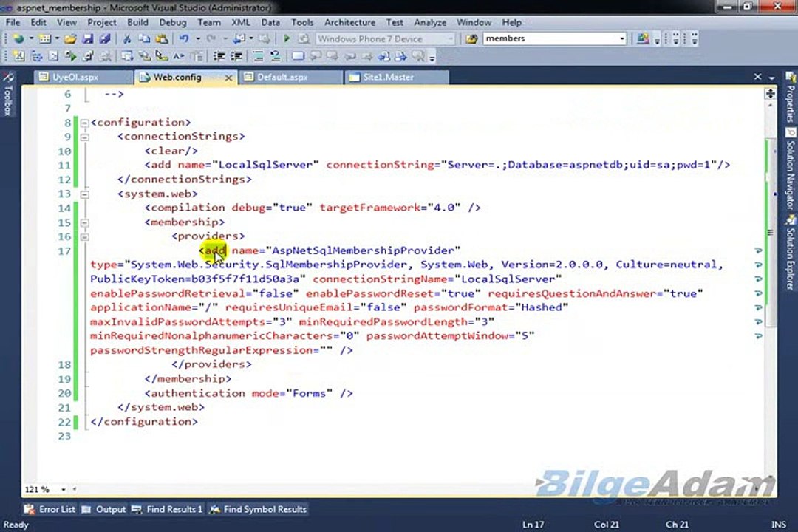Save the file with the Save icon
The width and height of the screenshot is (798, 532).
pyautogui.click(x=87, y=38)
